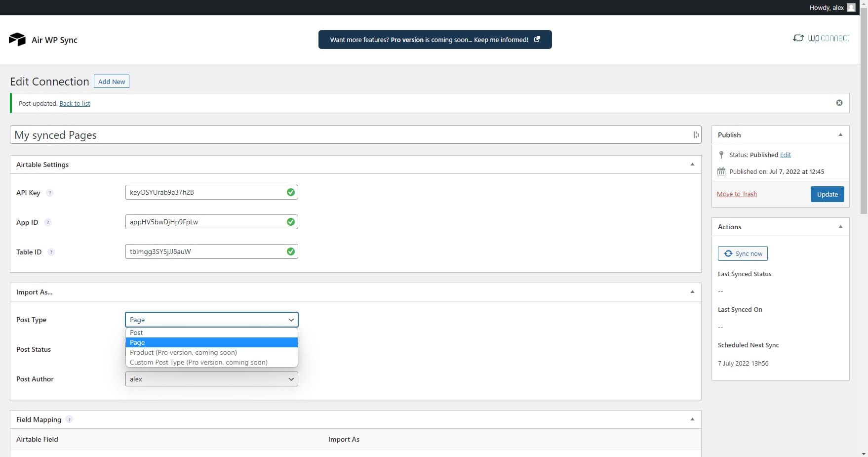Click the green check next to App ID

[x=291, y=222]
